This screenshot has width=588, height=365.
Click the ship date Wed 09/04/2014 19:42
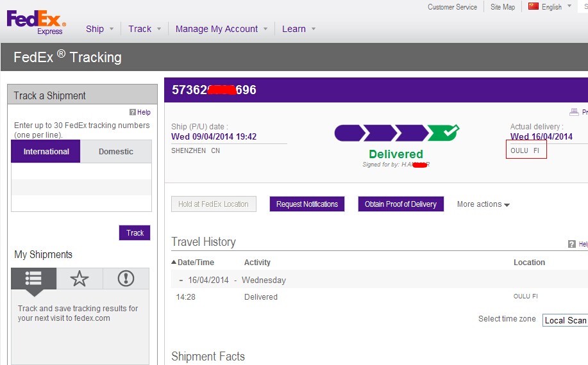[x=214, y=136]
